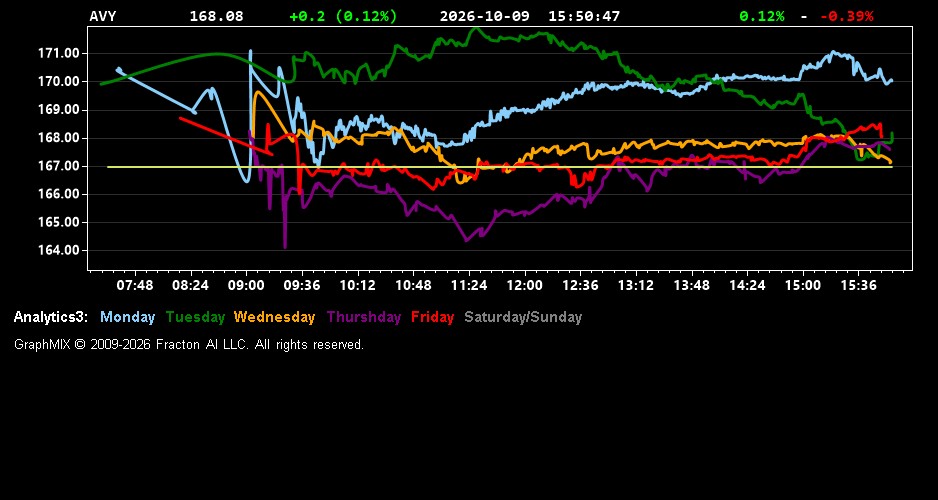
Task: Click the AVY ticker symbol
Action: pyautogui.click(x=103, y=16)
